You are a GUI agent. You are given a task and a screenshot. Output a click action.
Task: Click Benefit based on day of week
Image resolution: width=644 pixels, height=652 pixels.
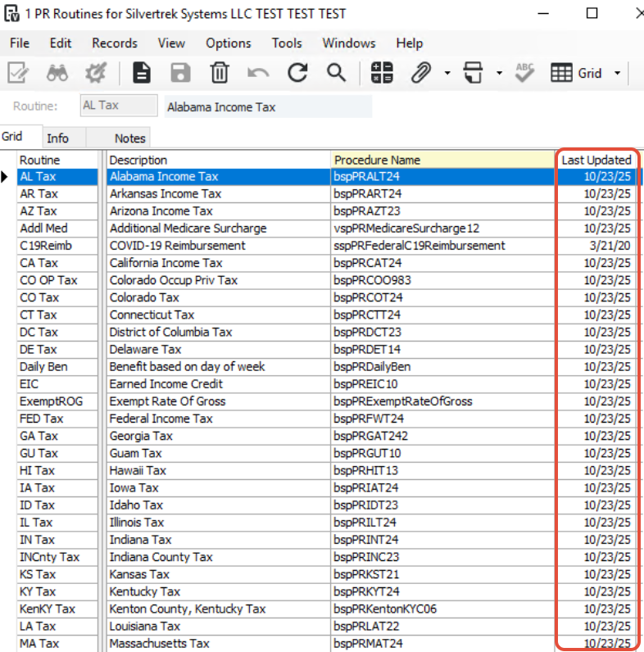(219, 367)
